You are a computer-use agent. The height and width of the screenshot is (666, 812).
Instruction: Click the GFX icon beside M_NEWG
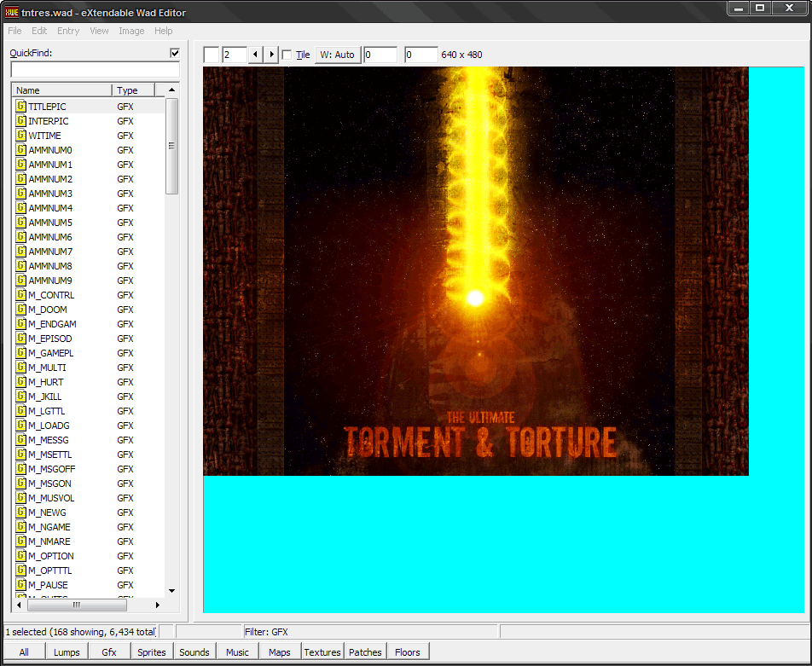tap(20, 513)
